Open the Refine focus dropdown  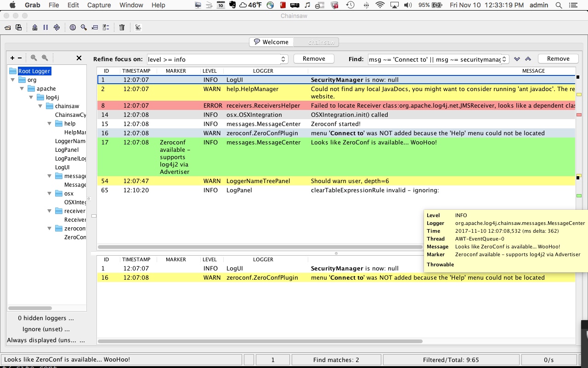click(283, 59)
